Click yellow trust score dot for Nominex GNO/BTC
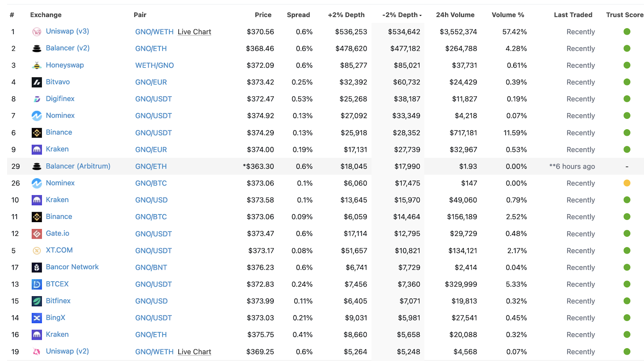644x361 pixels. [627, 183]
